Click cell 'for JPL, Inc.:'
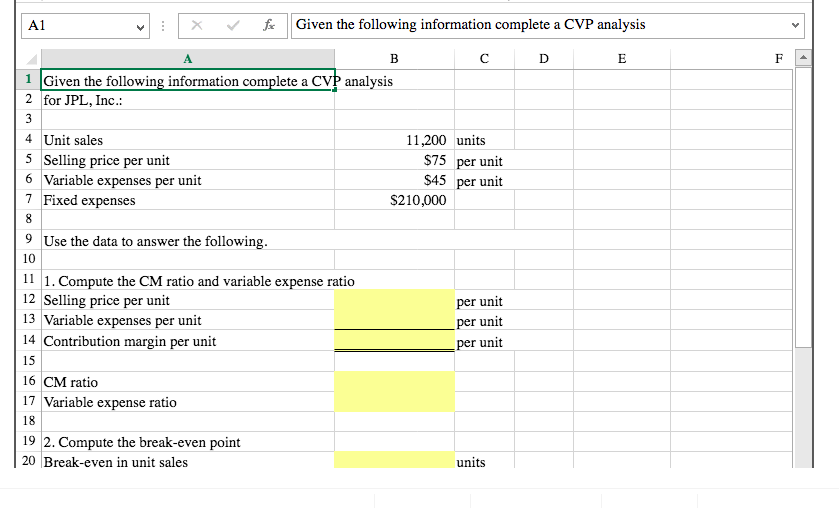839x508 pixels. click(188, 100)
